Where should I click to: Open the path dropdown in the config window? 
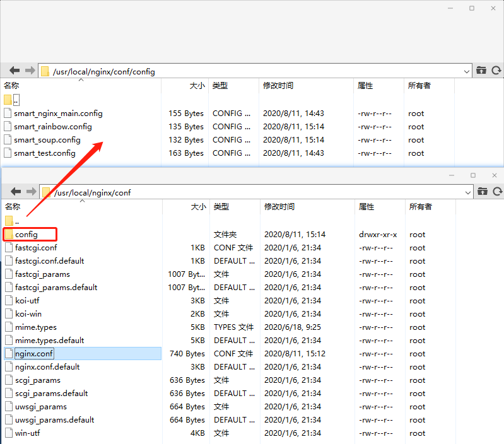(466, 71)
